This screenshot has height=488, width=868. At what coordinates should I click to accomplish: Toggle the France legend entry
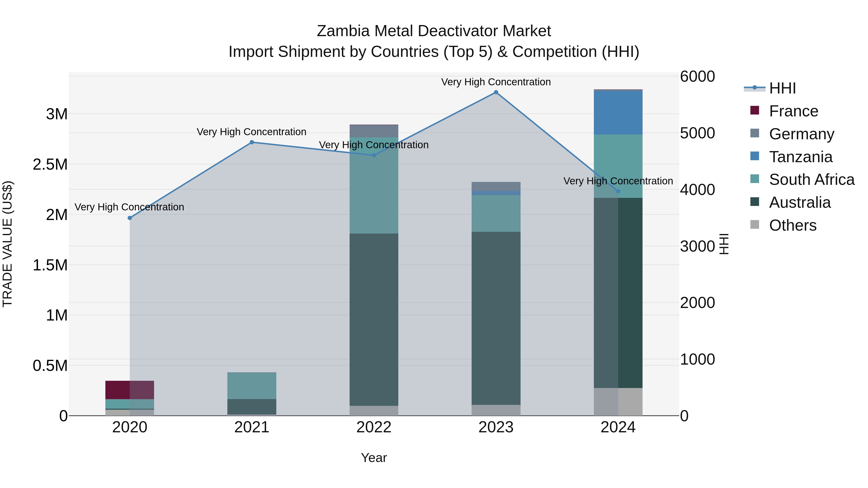pos(784,111)
